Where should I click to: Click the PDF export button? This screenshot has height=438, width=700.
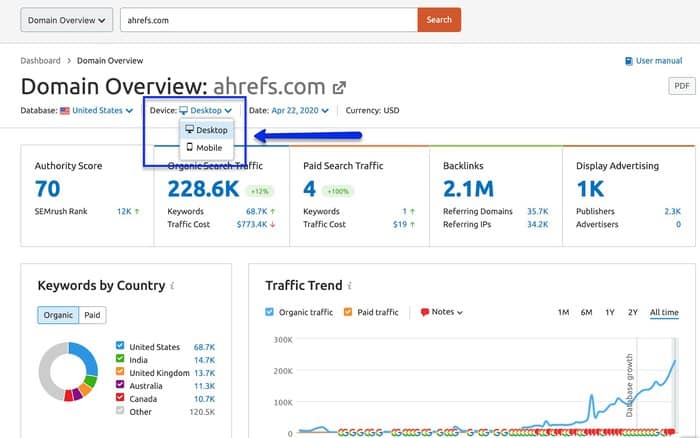pos(682,86)
